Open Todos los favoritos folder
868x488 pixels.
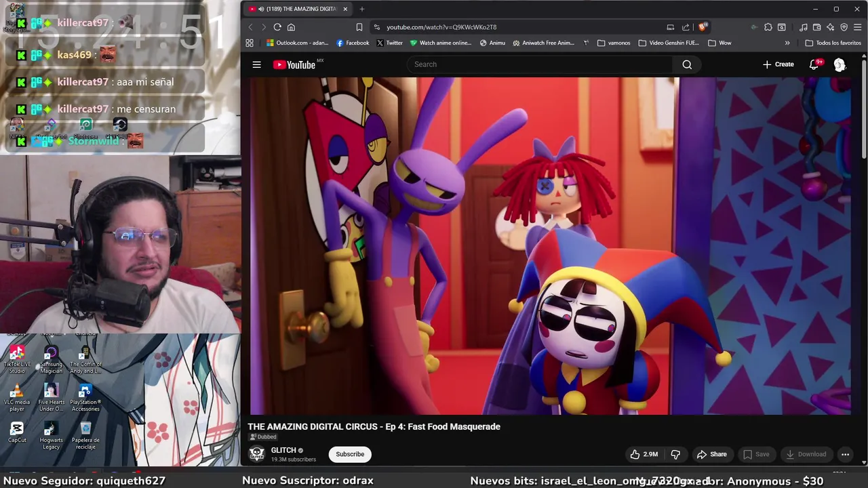(x=833, y=43)
